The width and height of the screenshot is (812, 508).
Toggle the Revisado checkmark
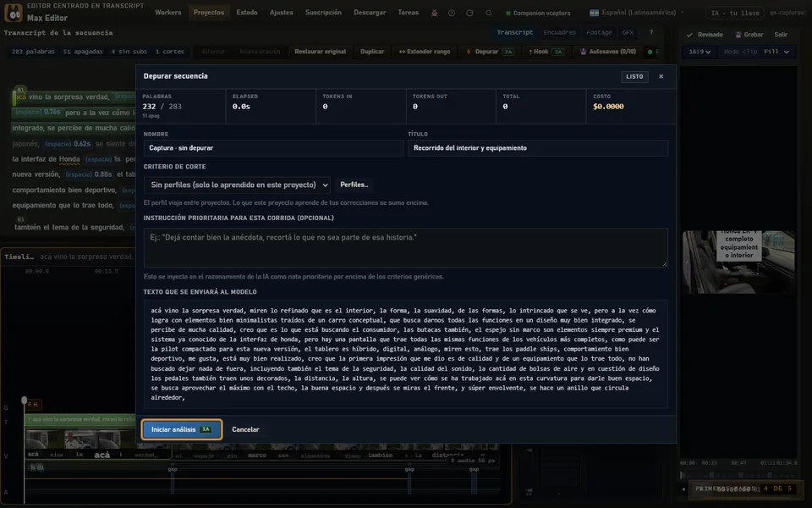tap(689, 35)
